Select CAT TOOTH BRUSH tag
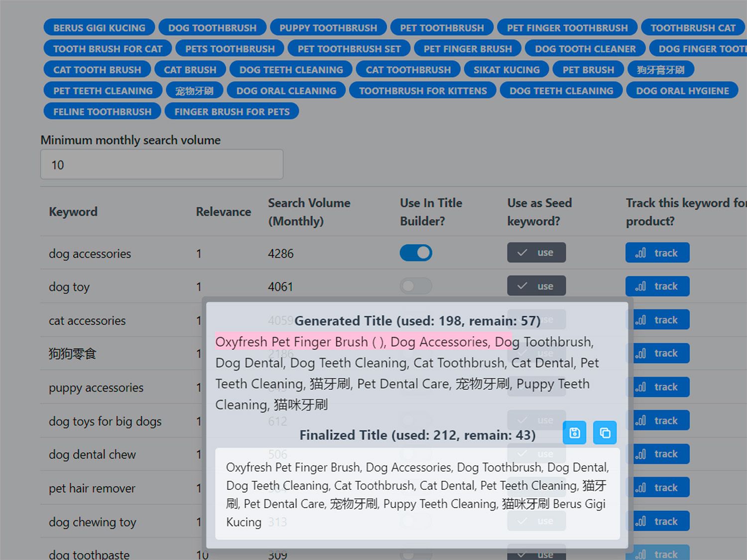 tap(97, 70)
